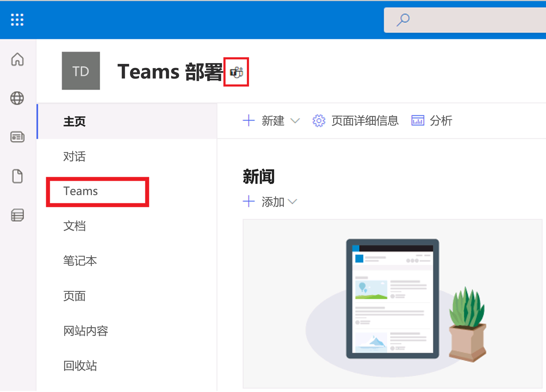Click the gear icon for 页面详细信息
Image resolution: width=546 pixels, height=392 pixels.
coord(319,121)
